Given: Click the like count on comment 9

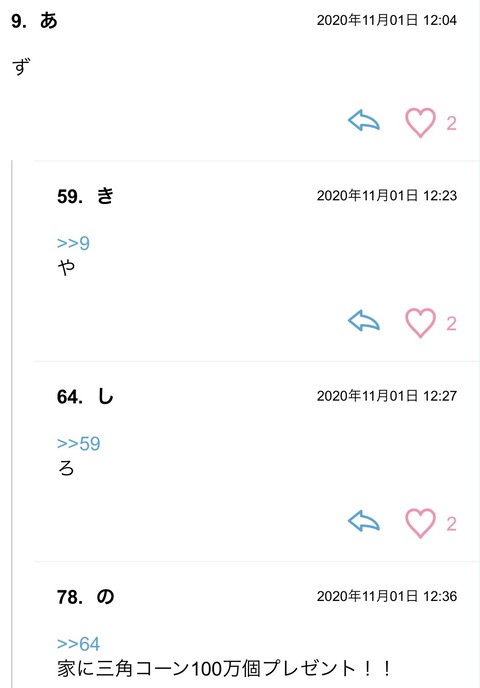Looking at the screenshot, I should 451,123.
